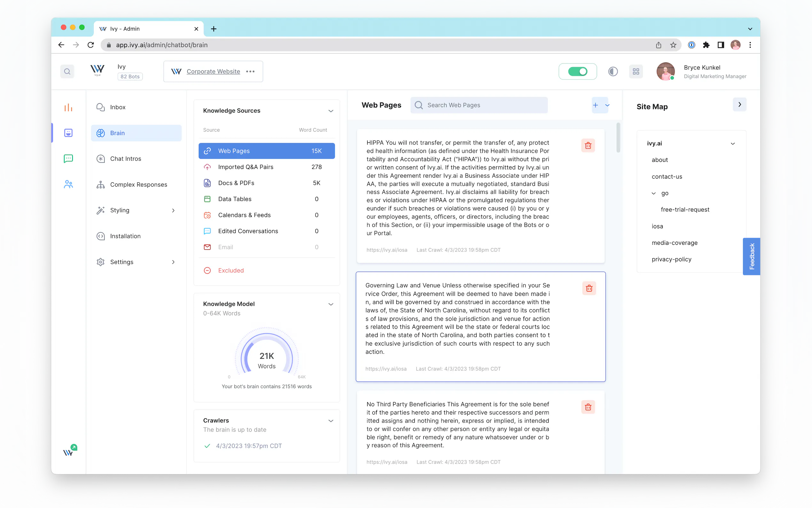Click the Feedback side button
The width and height of the screenshot is (812, 508).
point(751,256)
